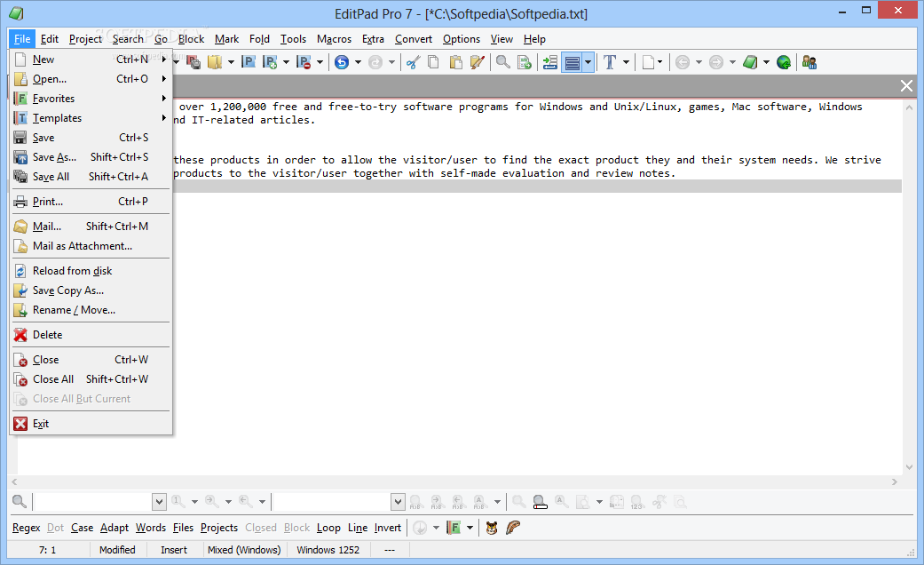The height and width of the screenshot is (565, 924).
Task: Open the search text dropdown arrow
Action: point(159,502)
